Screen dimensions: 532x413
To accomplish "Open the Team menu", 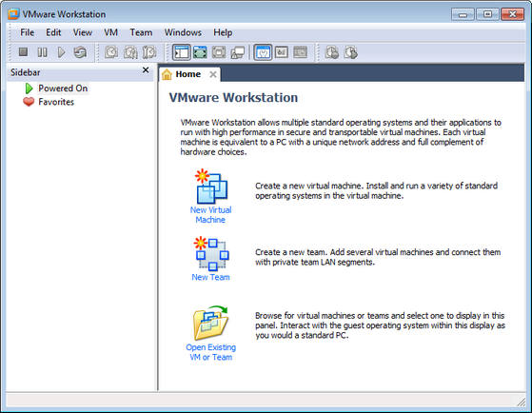I will [x=141, y=32].
